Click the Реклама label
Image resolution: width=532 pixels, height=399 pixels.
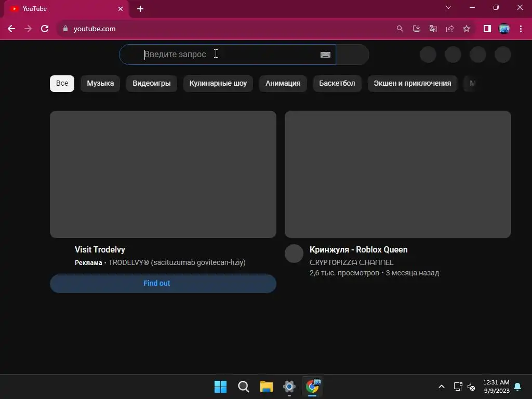88,262
